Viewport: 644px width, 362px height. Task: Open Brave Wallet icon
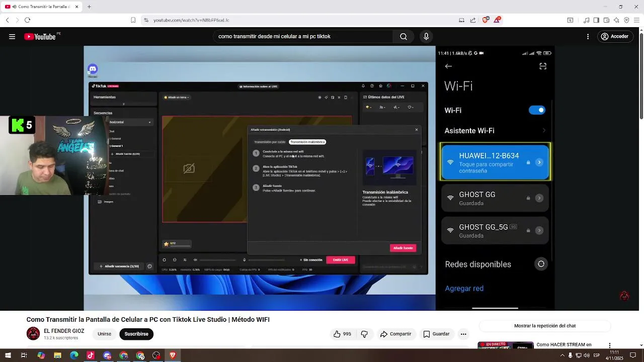pos(606,20)
